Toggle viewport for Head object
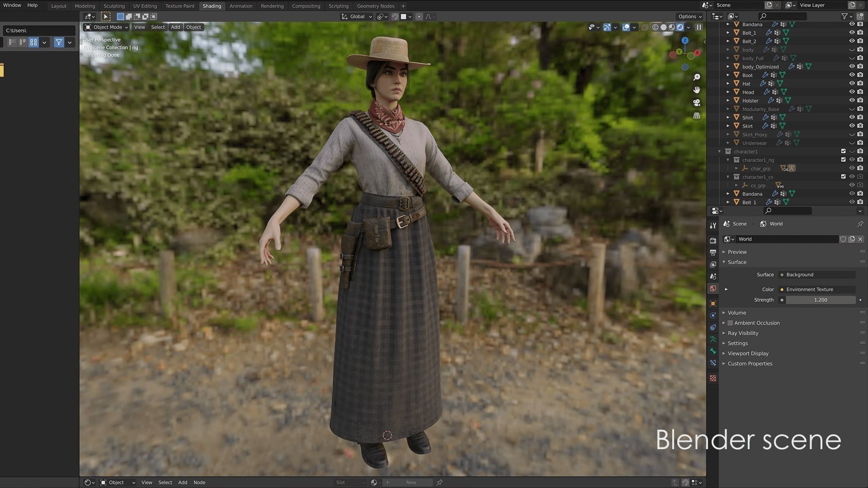The width and height of the screenshot is (868, 488). pos(852,92)
